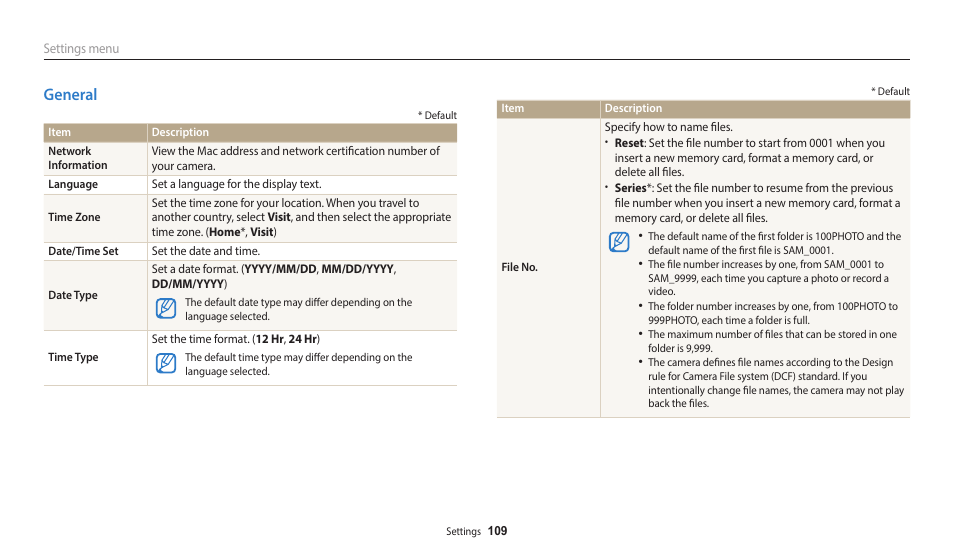Click note about 100PHOTO first folder

tap(775, 243)
